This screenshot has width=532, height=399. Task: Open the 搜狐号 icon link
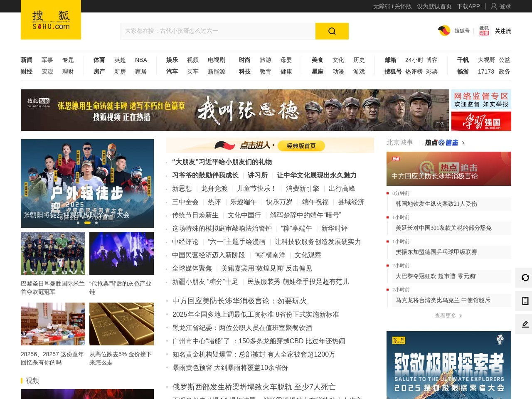tap(444, 31)
